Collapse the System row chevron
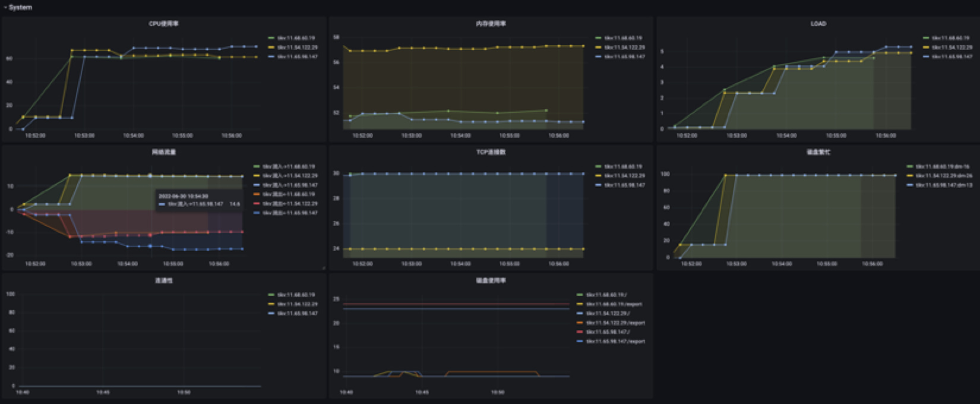 click(x=5, y=8)
